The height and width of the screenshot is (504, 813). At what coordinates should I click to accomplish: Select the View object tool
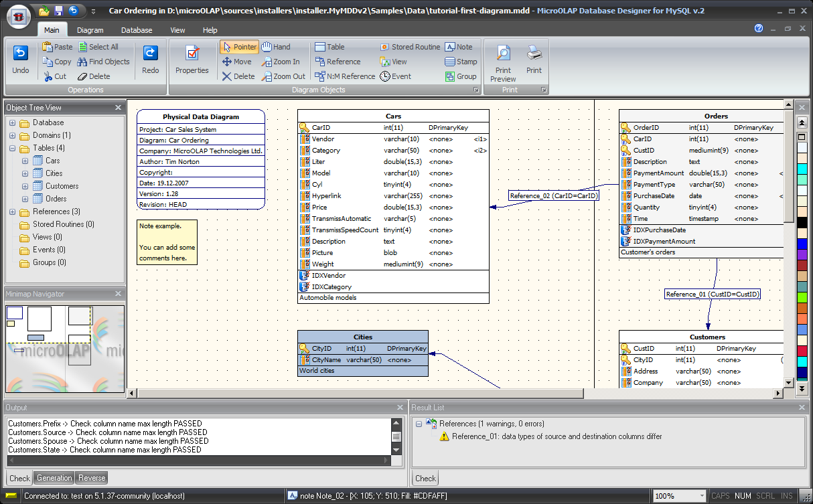[x=393, y=62]
